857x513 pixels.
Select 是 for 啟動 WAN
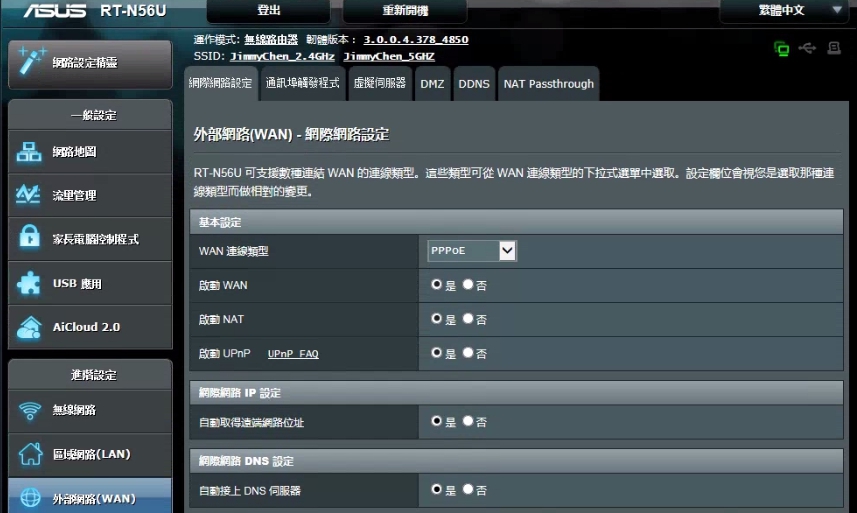coord(436,284)
